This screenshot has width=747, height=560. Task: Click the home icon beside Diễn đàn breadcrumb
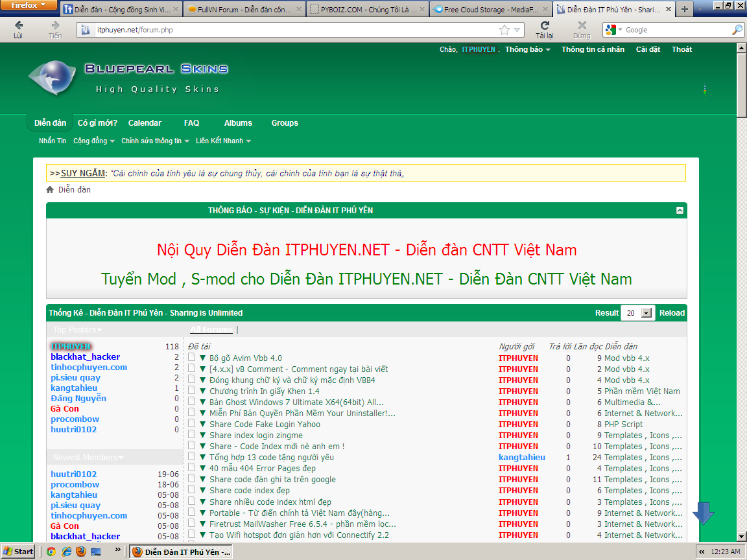pyautogui.click(x=50, y=190)
